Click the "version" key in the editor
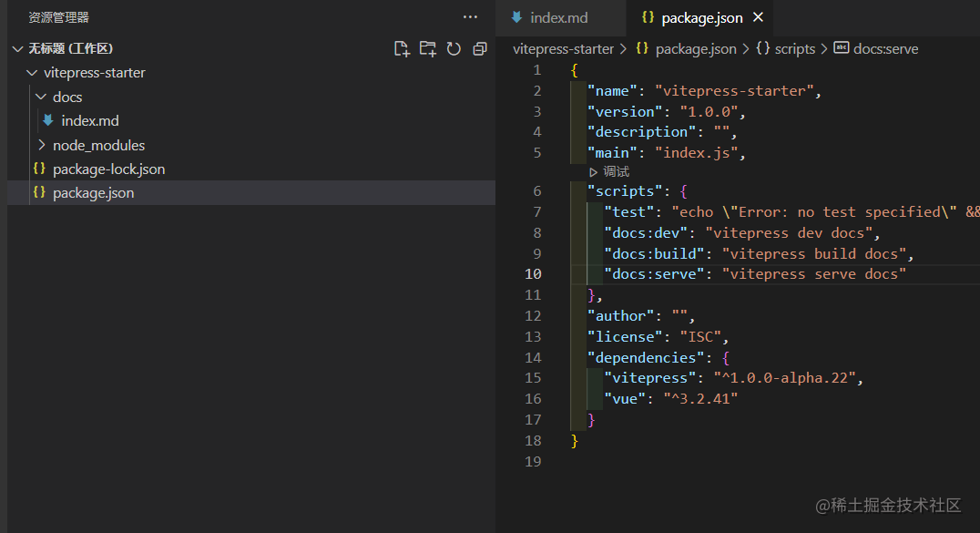Viewport: 980px width, 533px height. 625,112
